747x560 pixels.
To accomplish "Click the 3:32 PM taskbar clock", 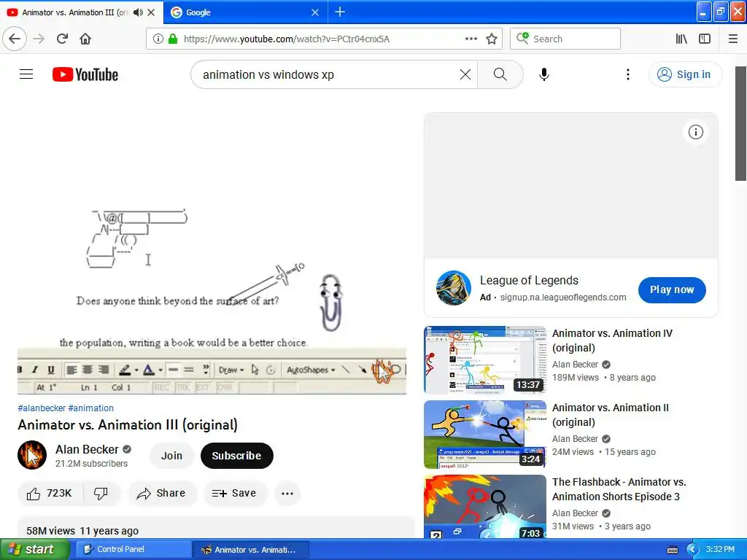I will pos(720,549).
